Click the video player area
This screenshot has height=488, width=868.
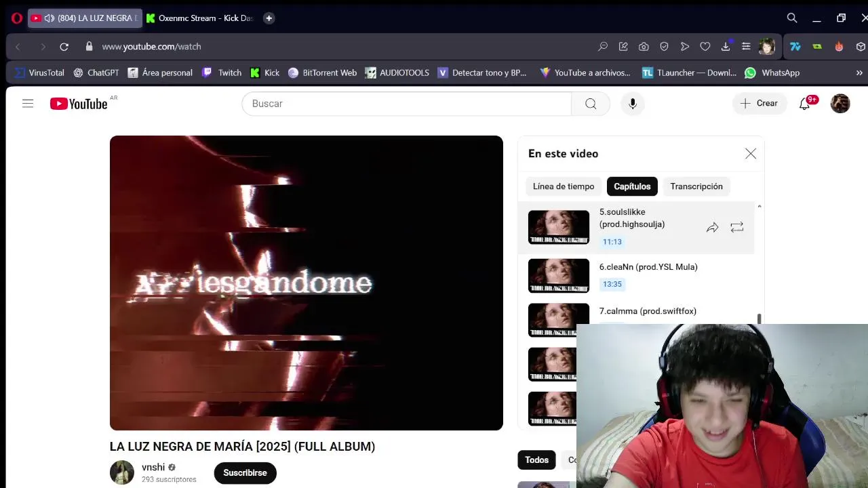click(307, 283)
